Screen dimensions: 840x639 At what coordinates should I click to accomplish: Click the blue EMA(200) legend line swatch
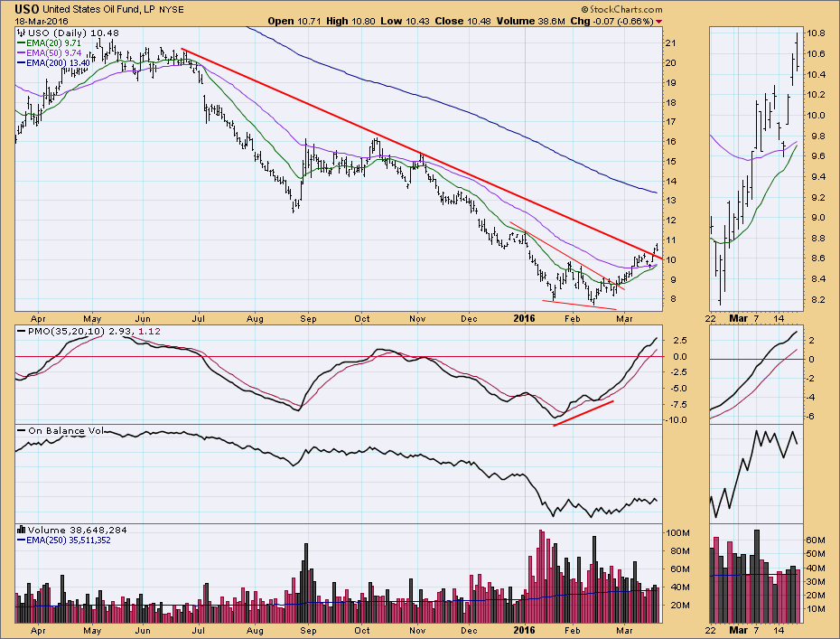[x=21, y=63]
